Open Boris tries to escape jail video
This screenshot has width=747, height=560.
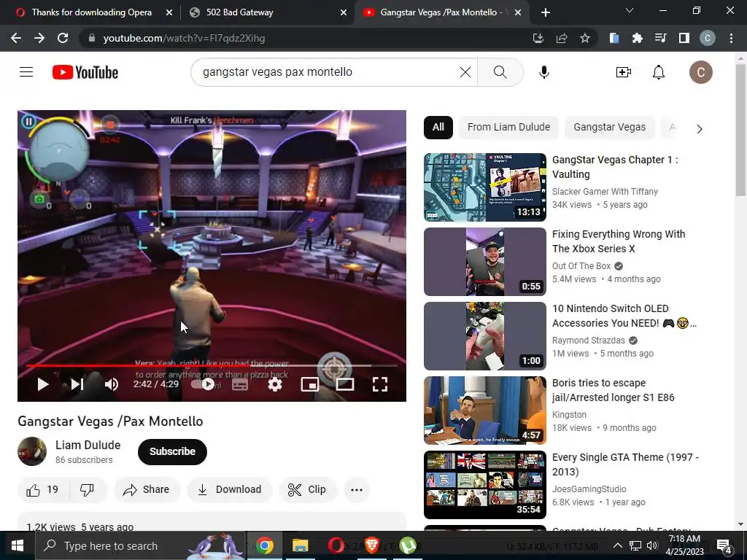point(485,410)
